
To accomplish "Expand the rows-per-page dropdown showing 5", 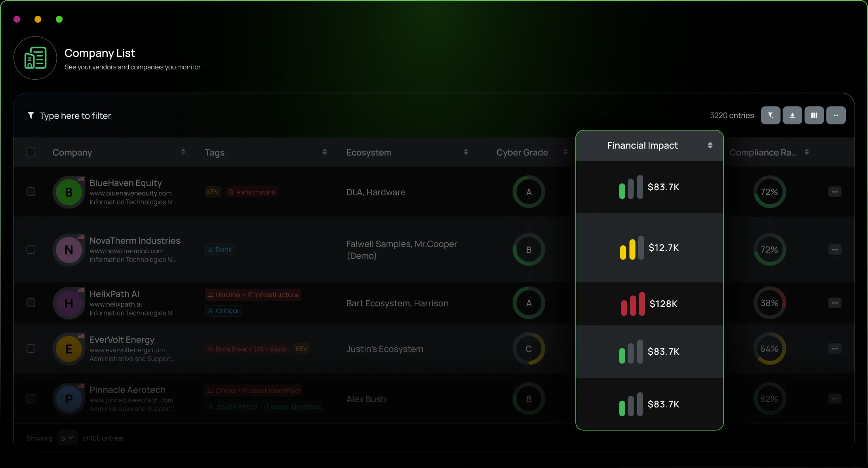I will click(x=67, y=438).
